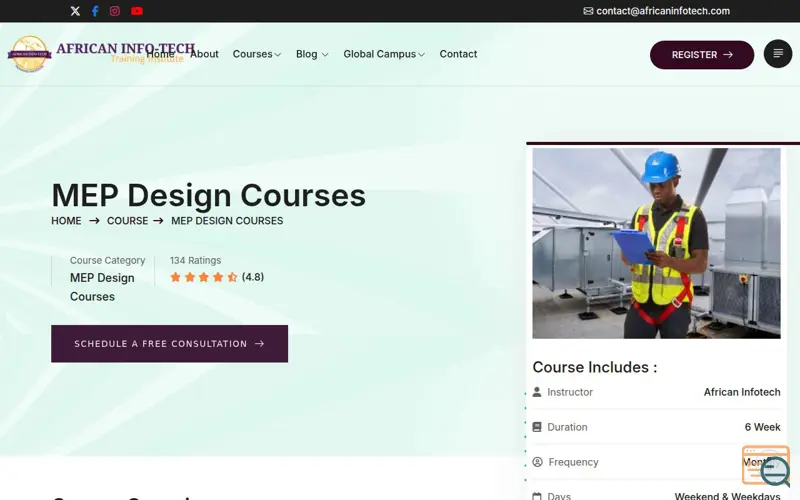The image size is (800, 500).
Task: Click the 134 Ratings text
Action: 195,260
